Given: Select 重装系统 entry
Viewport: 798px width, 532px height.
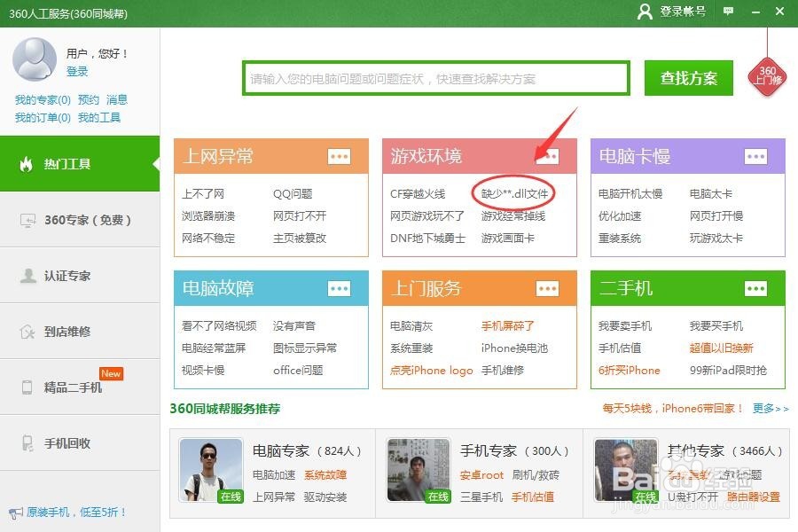Looking at the screenshot, I should pyautogui.click(x=620, y=239).
